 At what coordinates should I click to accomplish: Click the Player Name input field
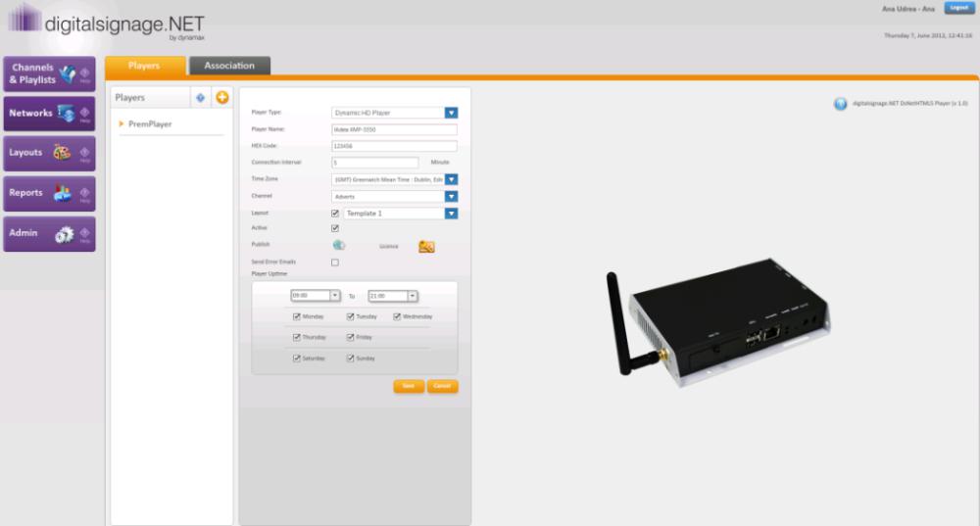click(x=394, y=129)
